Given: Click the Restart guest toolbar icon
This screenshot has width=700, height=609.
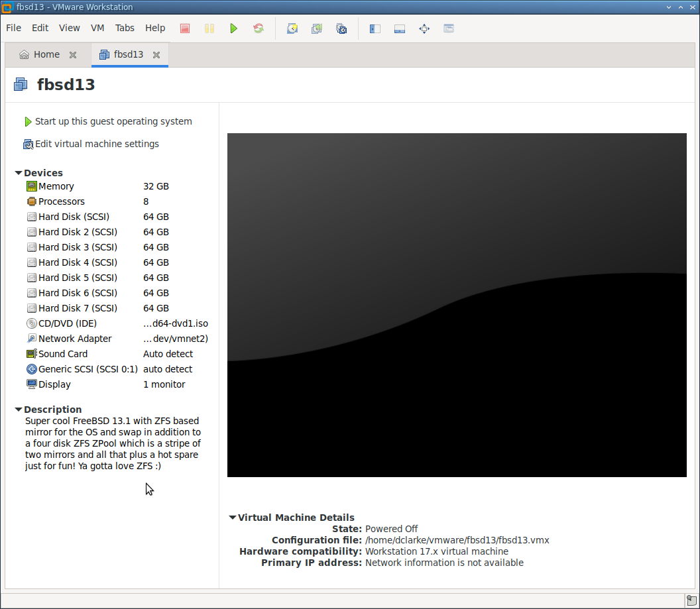Looking at the screenshot, I should tap(258, 28).
